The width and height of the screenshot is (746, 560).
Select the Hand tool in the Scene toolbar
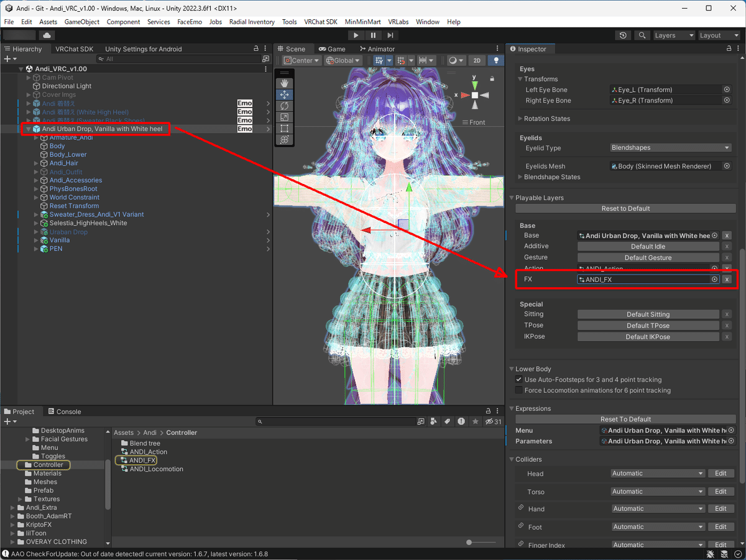pyautogui.click(x=284, y=83)
